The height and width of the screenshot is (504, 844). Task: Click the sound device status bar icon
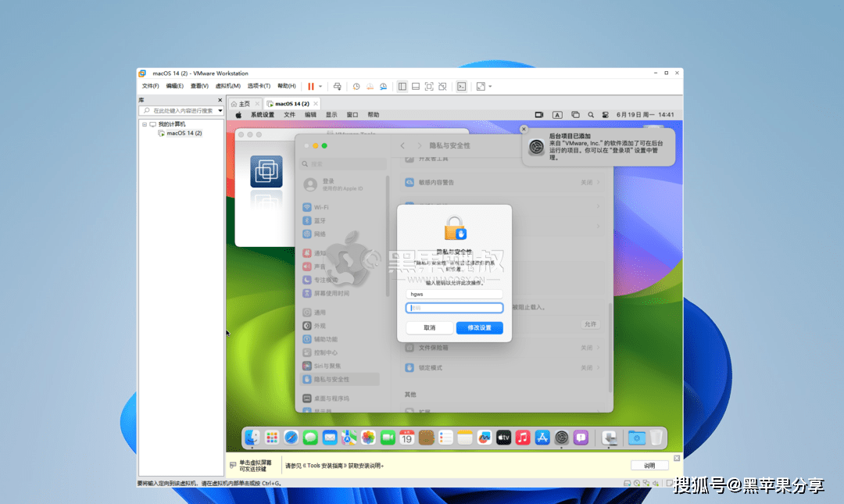[x=656, y=484]
